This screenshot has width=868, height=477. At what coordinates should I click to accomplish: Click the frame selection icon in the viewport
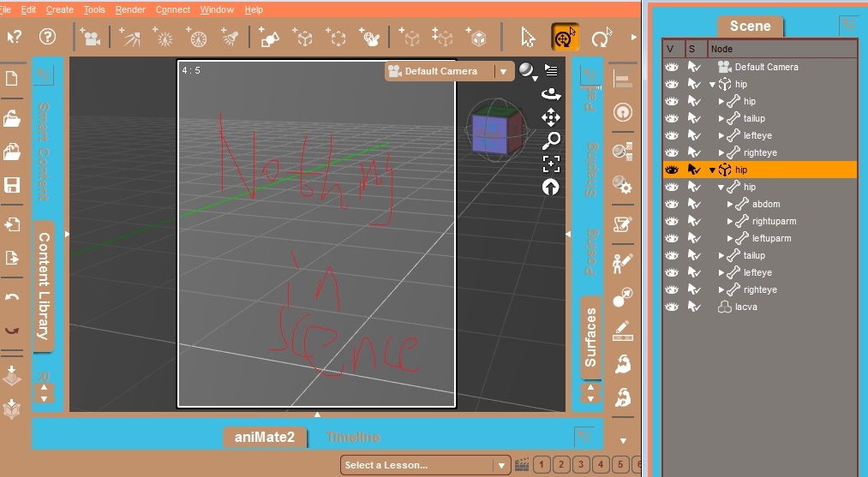(x=551, y=164)
